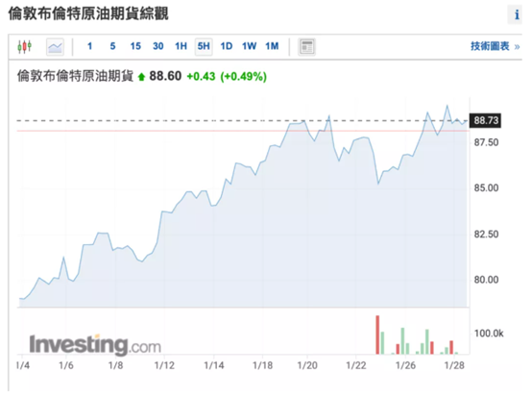Click the (+0.49%) percent change
The width and height of the screenshot is (532, 397).
coord(244,76)
